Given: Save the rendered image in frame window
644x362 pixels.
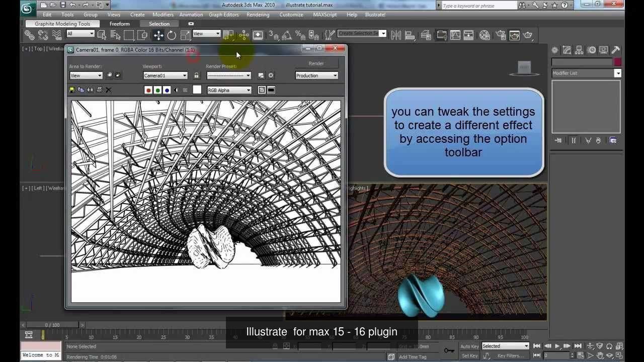Looking at the screenshot, I should point(72,90).
